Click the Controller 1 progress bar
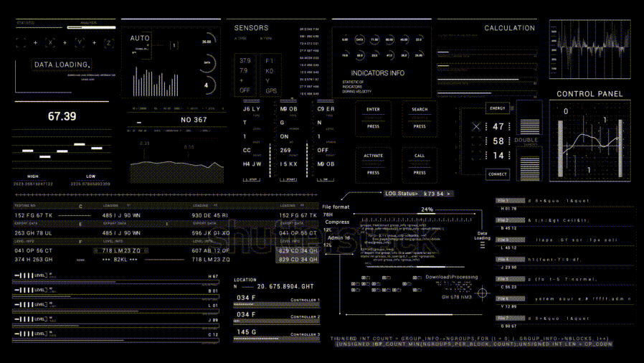Image resolution: width=644 pixels, height=363 pixels. point(276,306)
